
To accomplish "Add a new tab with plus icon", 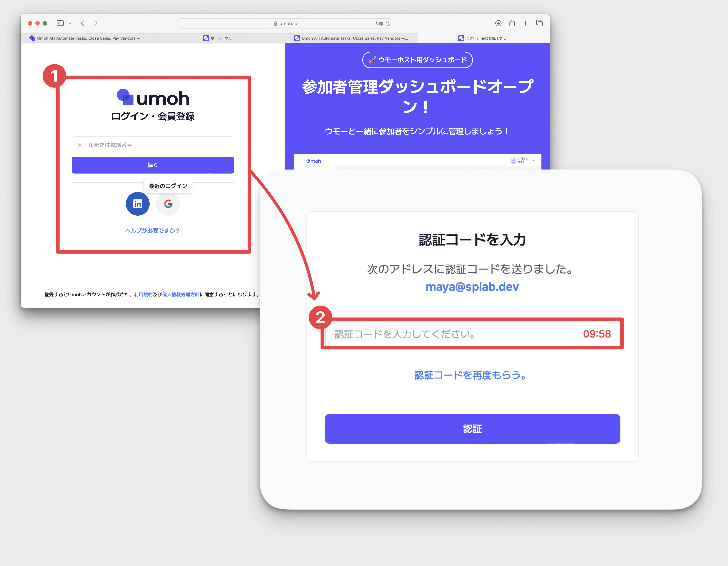I will click(x=525, y=23).
